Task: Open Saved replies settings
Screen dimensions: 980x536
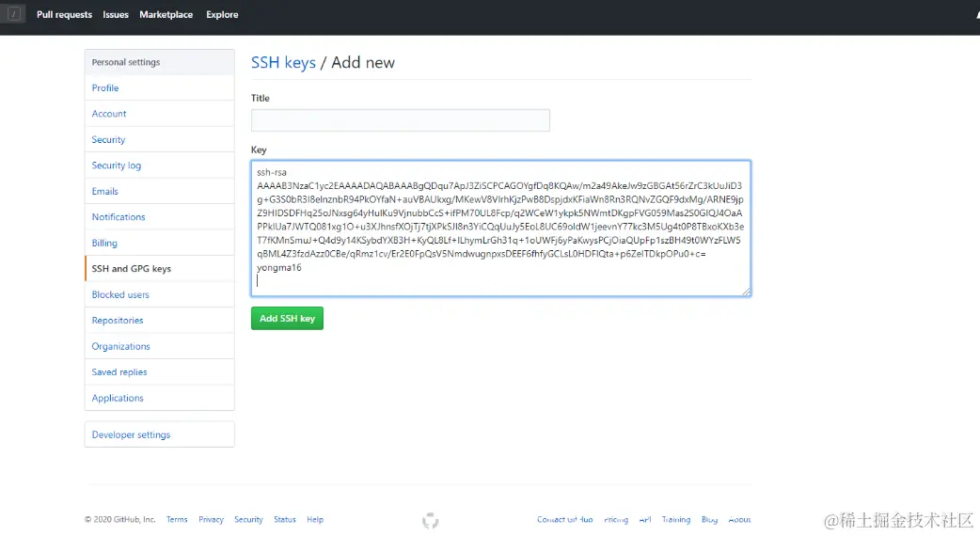Action: (x=159, y=371)
